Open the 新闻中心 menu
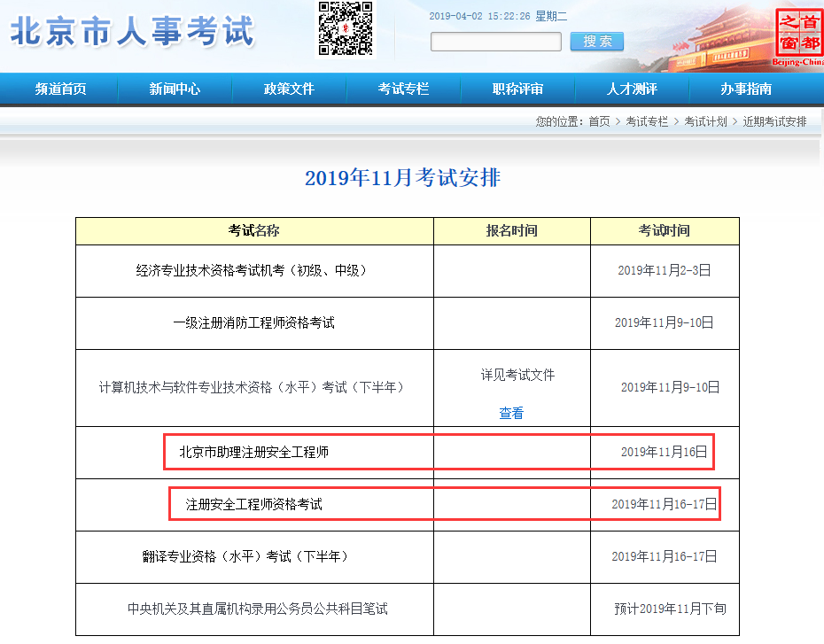Screen dimensions: 824x644 pos(174,89)
